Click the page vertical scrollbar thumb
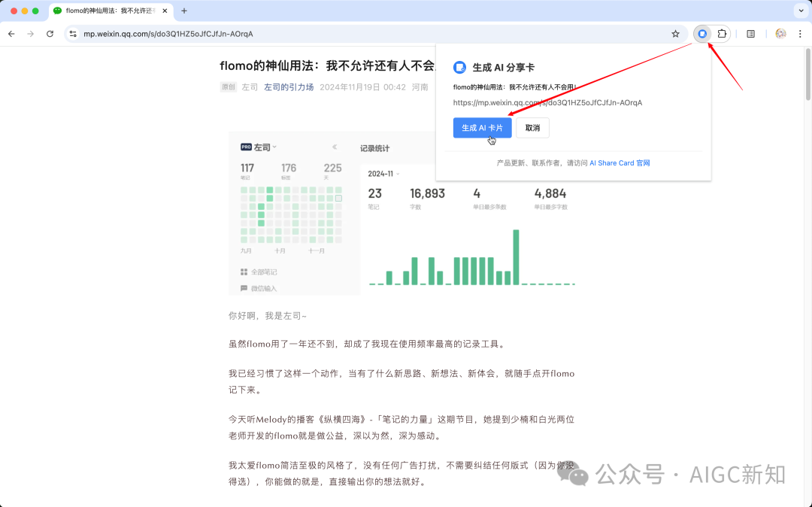This screenshot has width=812, height=507. tap(807, 74)
